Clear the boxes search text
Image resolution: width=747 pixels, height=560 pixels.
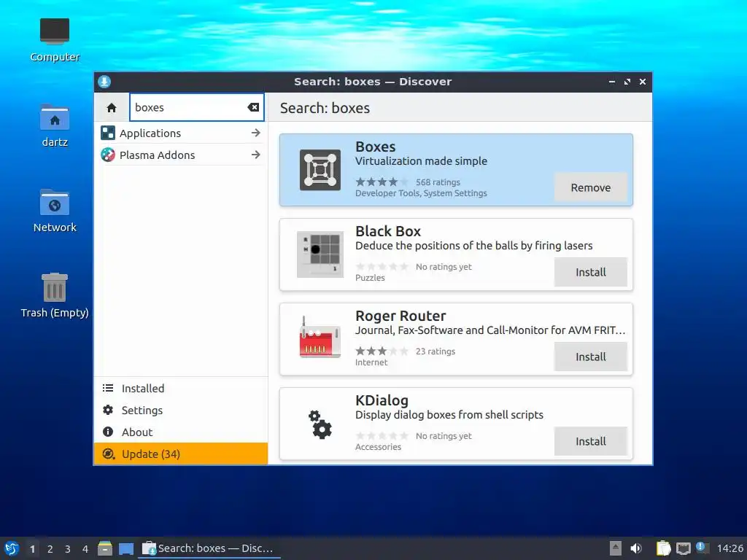pyautogui.click(x=253, y=107)
